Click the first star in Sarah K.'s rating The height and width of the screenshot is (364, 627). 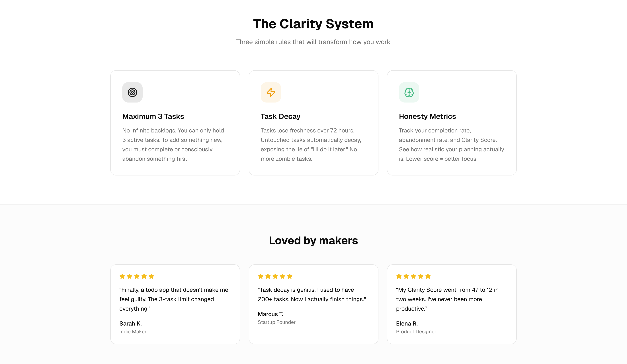(x=122, y=276)
